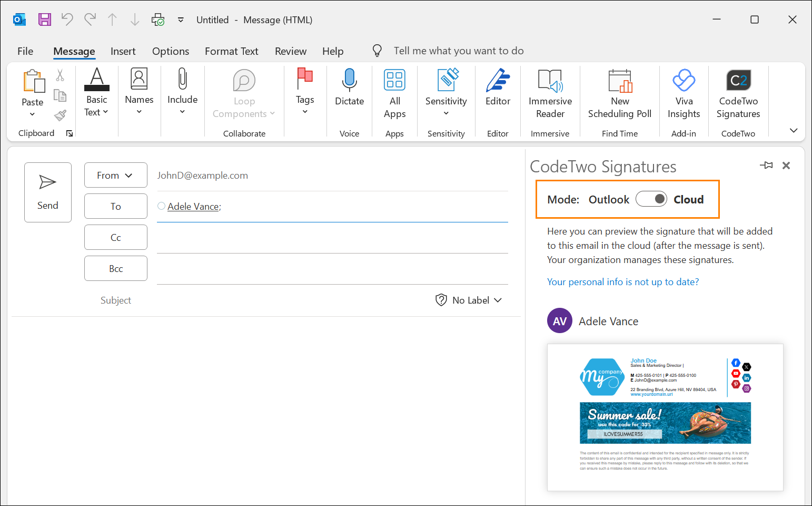
Task: Open the Help tab
Action: [x=333, y=51]
